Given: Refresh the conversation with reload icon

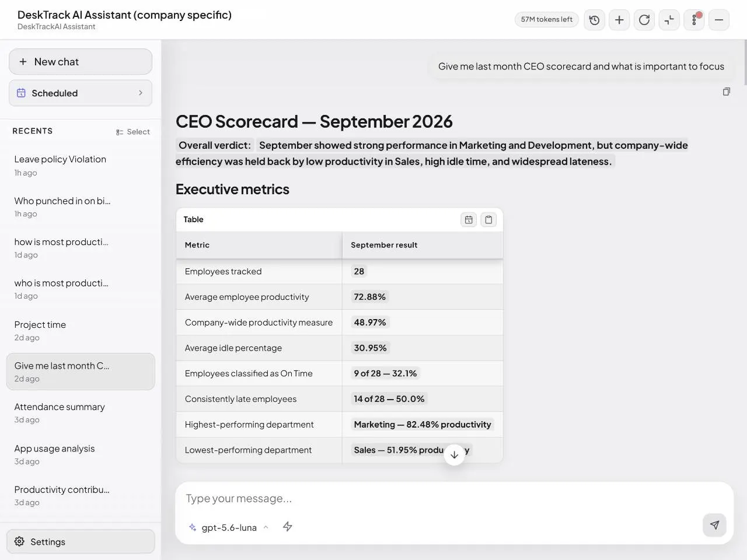Looking at the screenshot, I should tap(644, 20).
